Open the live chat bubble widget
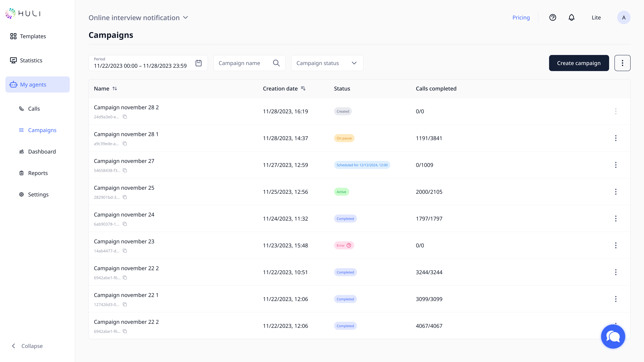644x362 pixels. (613, 336)
